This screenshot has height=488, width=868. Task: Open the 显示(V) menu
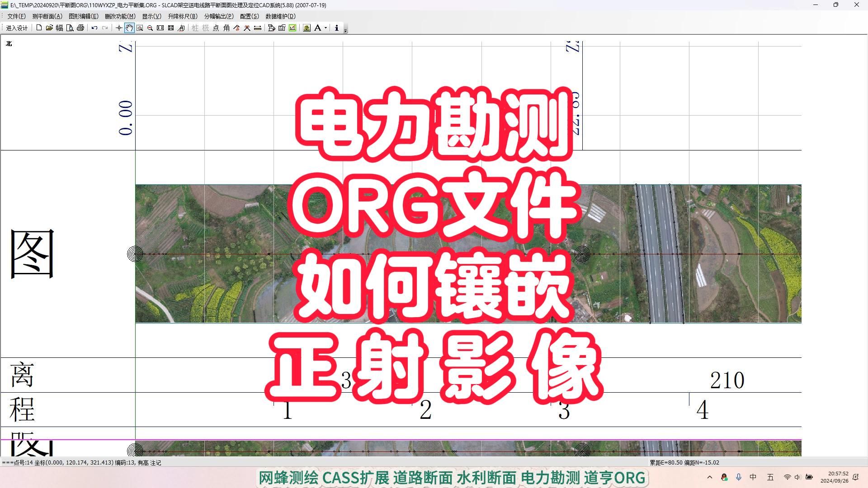[x=151, y=16]
